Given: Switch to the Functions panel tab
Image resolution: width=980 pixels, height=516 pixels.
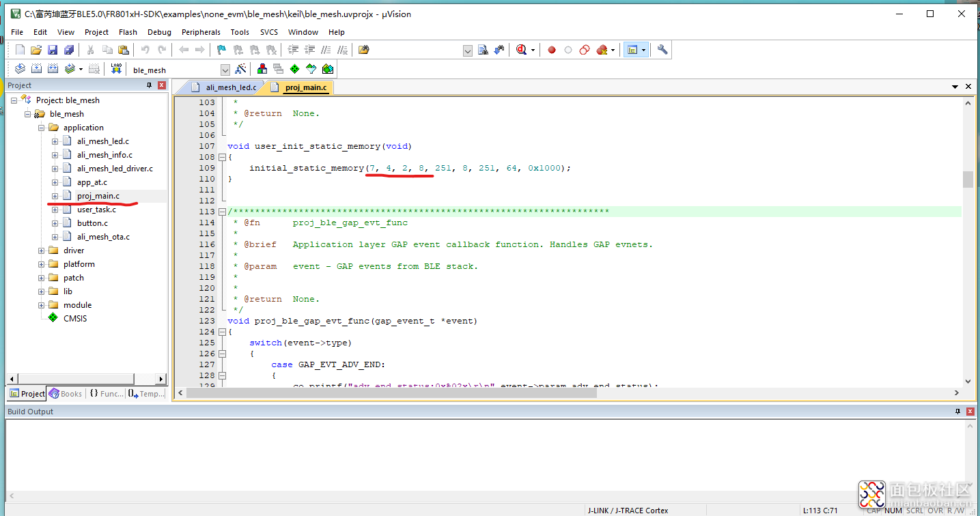Looking at the screenshot, I should pos(106,394).
